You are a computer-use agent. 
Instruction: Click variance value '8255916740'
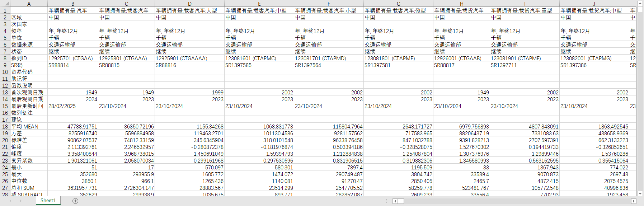[x=73, y=133]
